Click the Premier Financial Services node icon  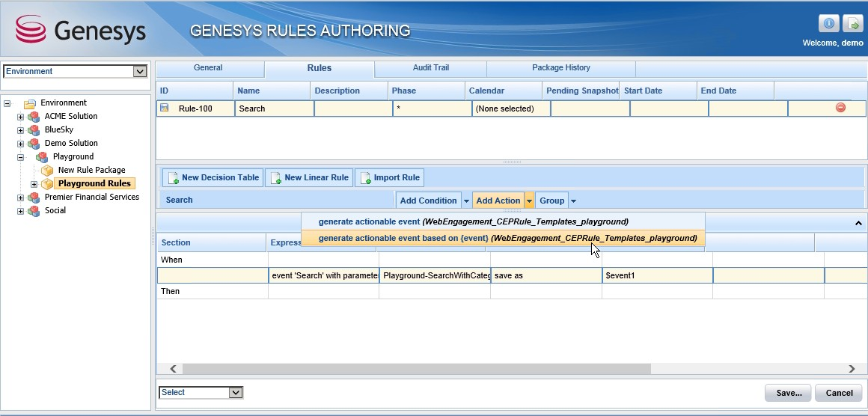pyautogui.click(x=34, y=197)
